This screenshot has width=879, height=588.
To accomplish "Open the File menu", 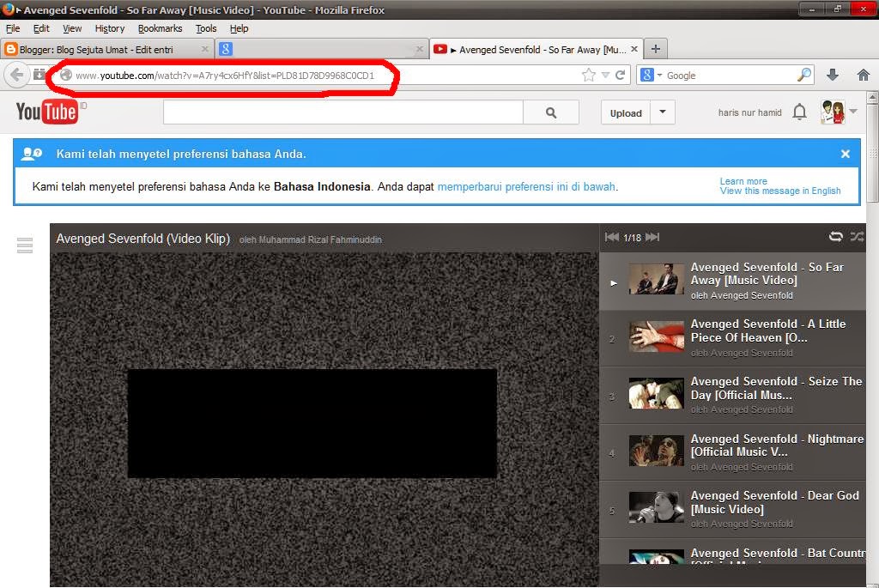I will point(13,28).
